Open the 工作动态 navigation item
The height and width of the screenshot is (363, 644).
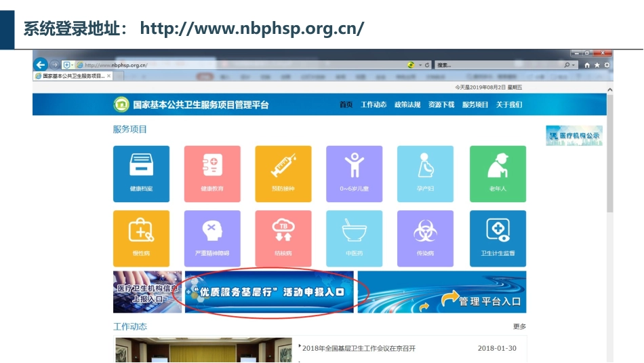coord(374,104)
